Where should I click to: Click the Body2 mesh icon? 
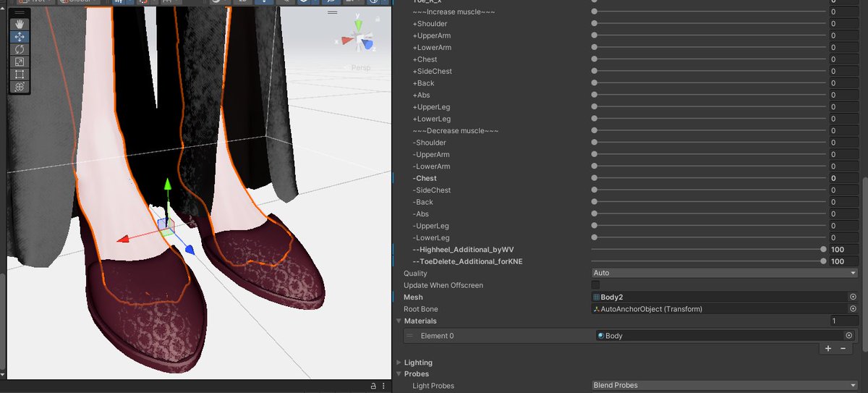[596, 297]
